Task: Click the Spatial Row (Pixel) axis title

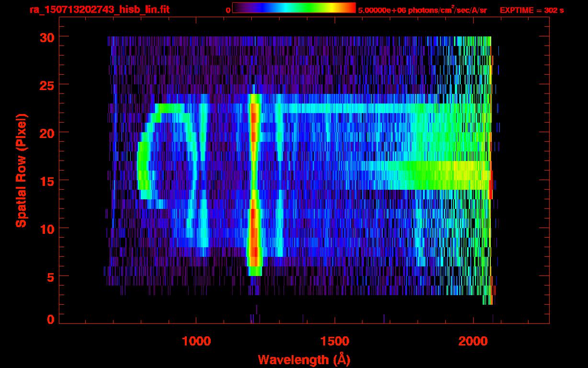Action: point(21,170)
